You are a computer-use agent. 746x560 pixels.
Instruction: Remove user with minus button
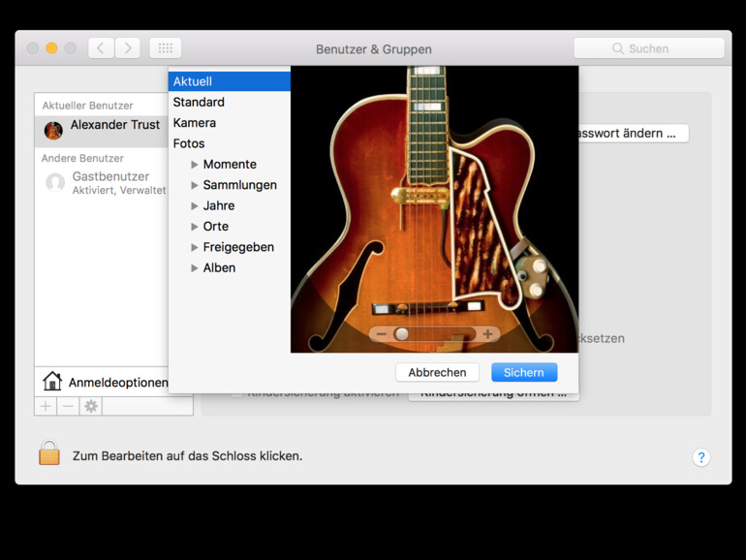(68, 406)
